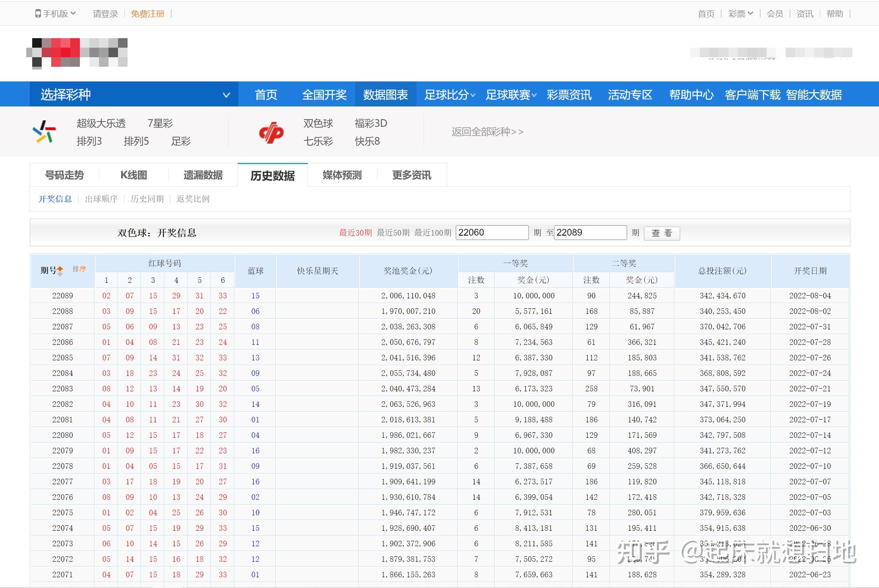
Task: Choose 排列5 lottery type
Action: click(136, 141)
